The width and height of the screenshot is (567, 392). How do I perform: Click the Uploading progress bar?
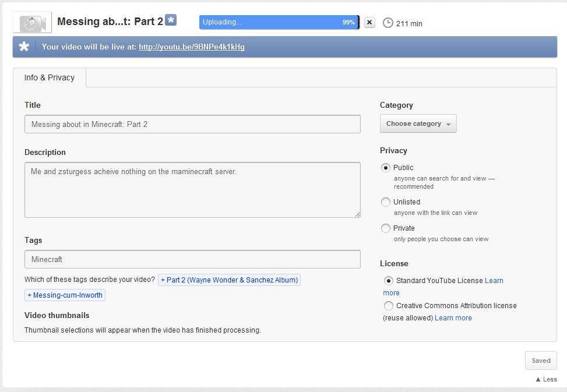[279, 22]
